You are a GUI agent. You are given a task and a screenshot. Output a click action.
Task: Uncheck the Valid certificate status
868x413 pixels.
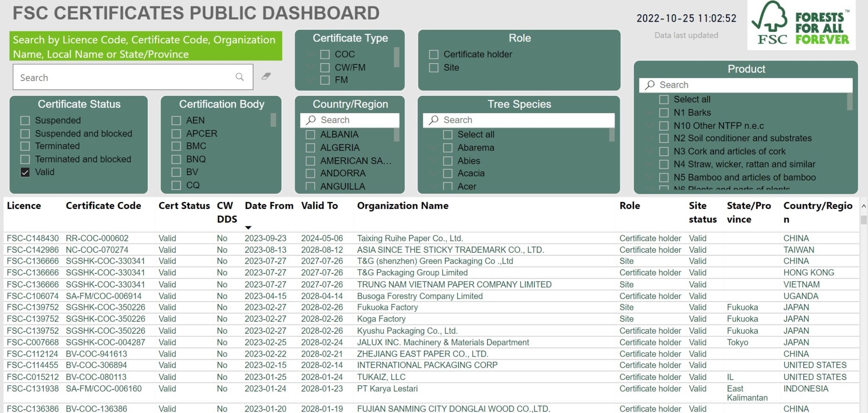pos(25,172)
